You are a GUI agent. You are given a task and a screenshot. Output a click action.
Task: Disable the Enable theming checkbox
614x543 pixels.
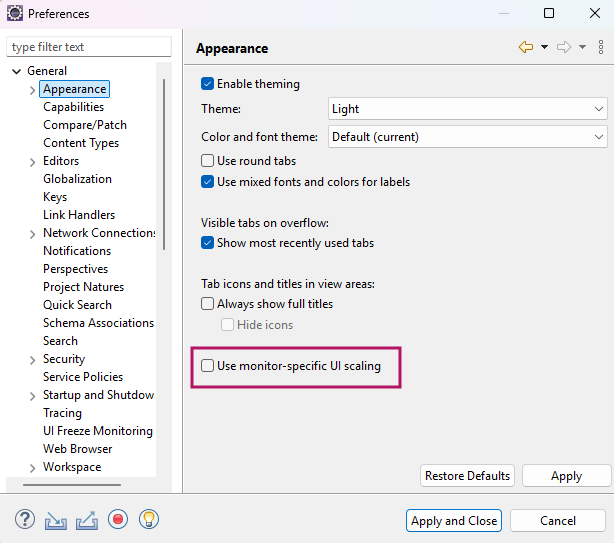coord(208,84)
